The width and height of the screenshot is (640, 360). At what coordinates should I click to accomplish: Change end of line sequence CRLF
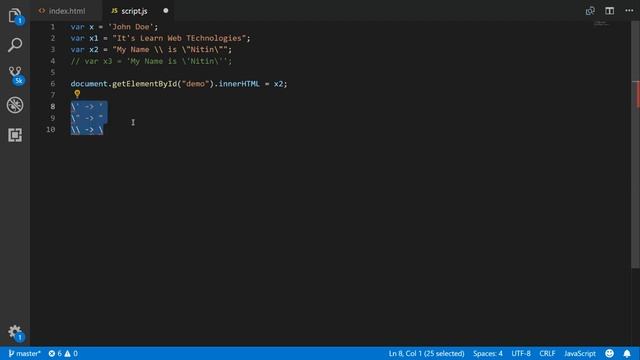tap(547, 353)
